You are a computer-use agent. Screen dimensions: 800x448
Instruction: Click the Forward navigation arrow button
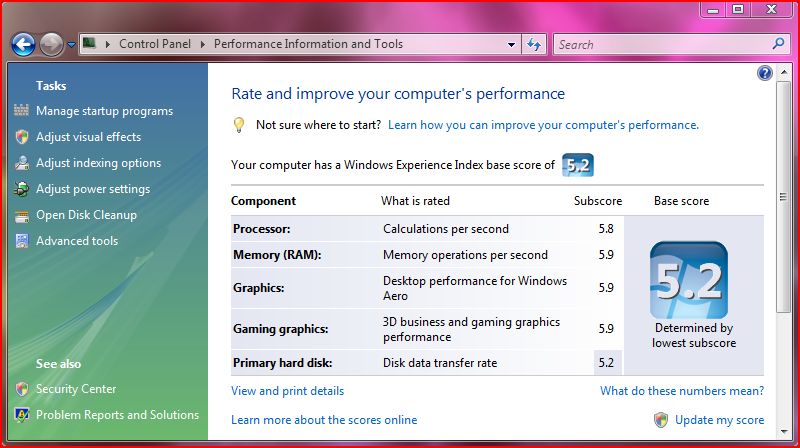pyautogui.click(x=52, y=44)
